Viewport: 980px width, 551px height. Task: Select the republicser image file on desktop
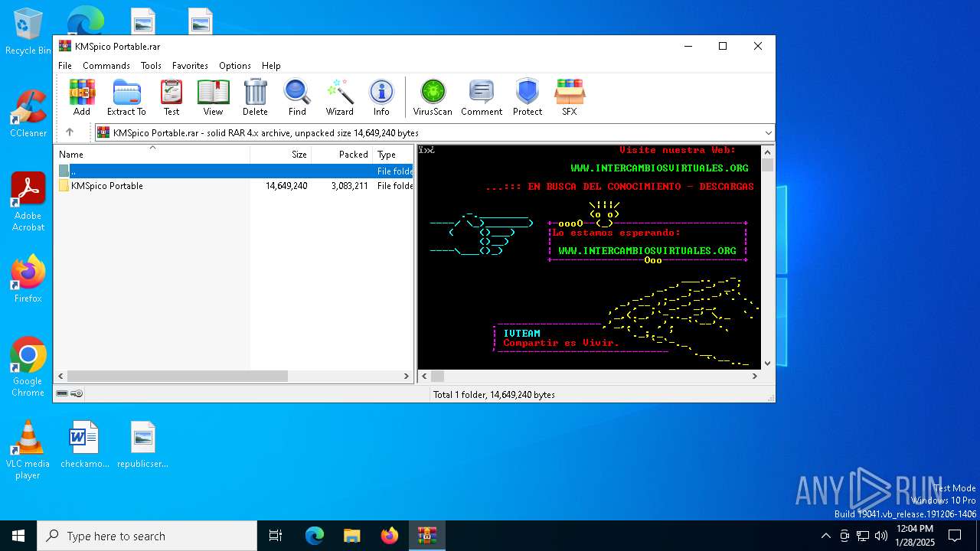tap(142, 445)
